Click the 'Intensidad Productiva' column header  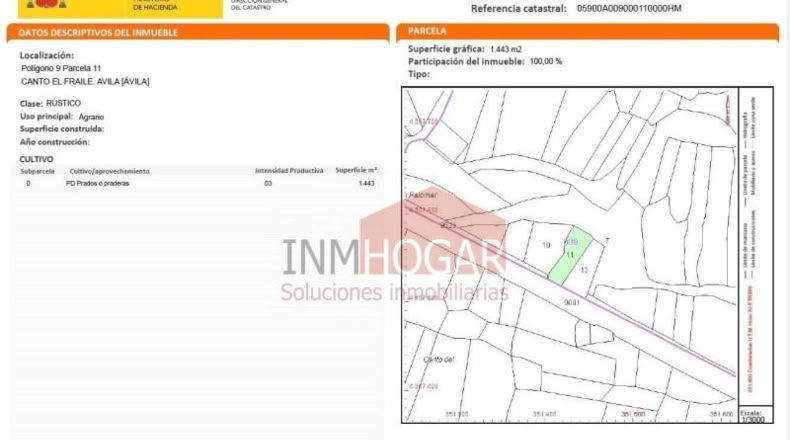[289, 171]
